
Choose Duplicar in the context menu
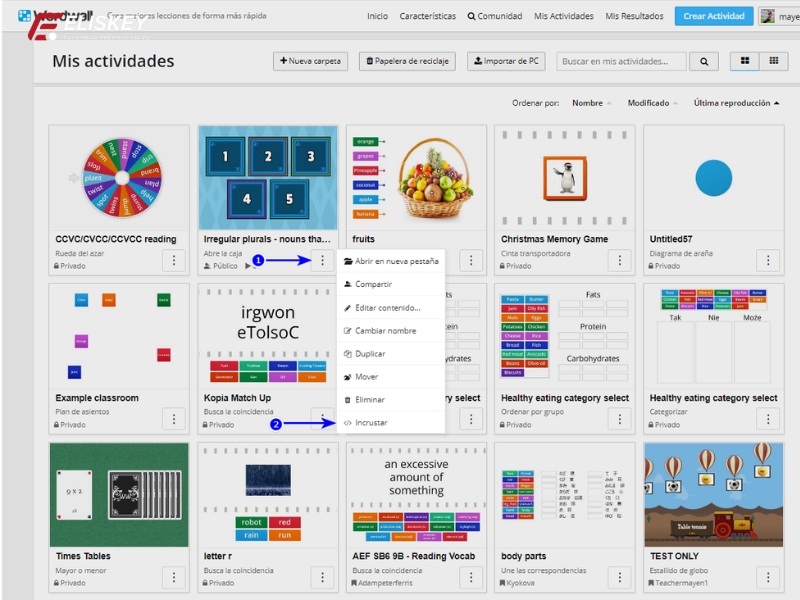(x=370, y=354)
